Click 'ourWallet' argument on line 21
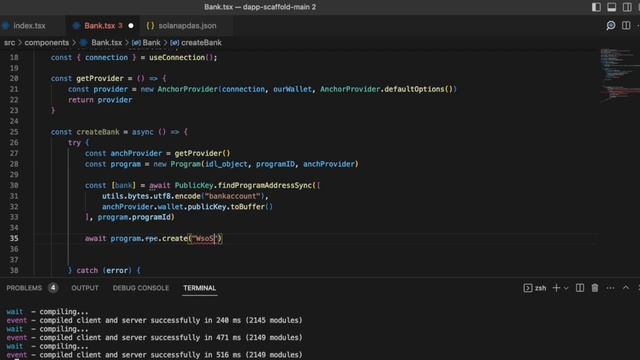 [x=292, y=89]
